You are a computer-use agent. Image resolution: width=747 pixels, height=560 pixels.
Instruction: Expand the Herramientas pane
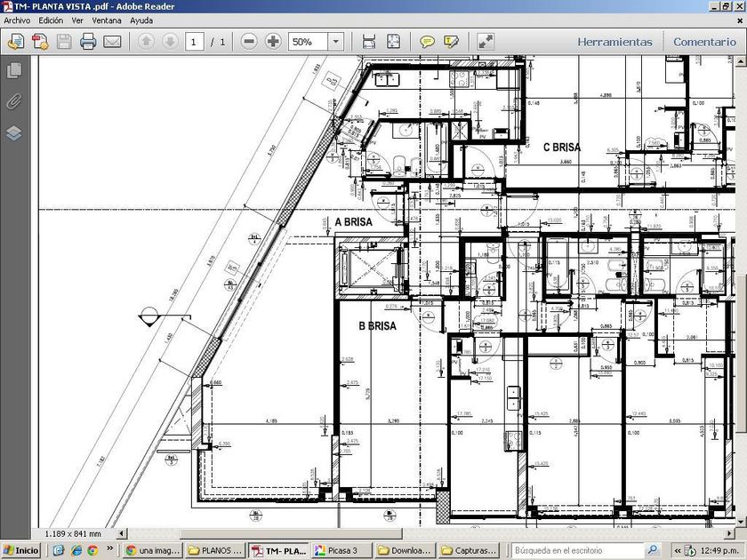[614, 42]
